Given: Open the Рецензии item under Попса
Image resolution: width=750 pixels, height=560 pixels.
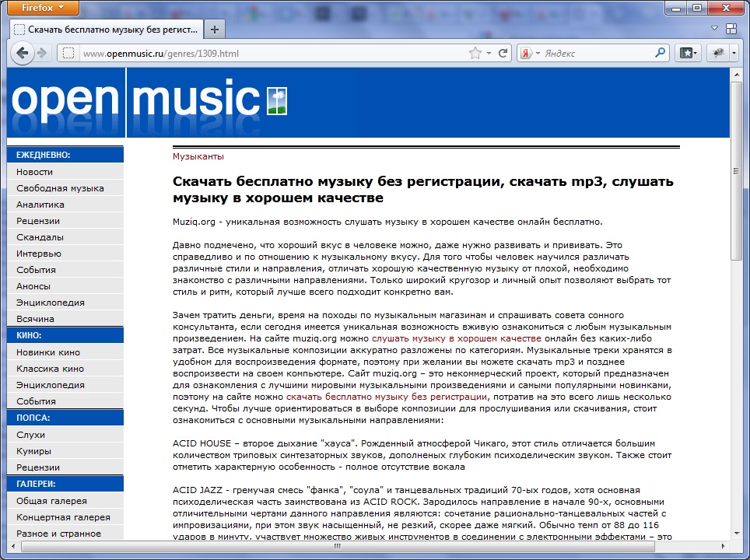Looking at the screenshot, I should pyautogui.click(x=65, y=467).
